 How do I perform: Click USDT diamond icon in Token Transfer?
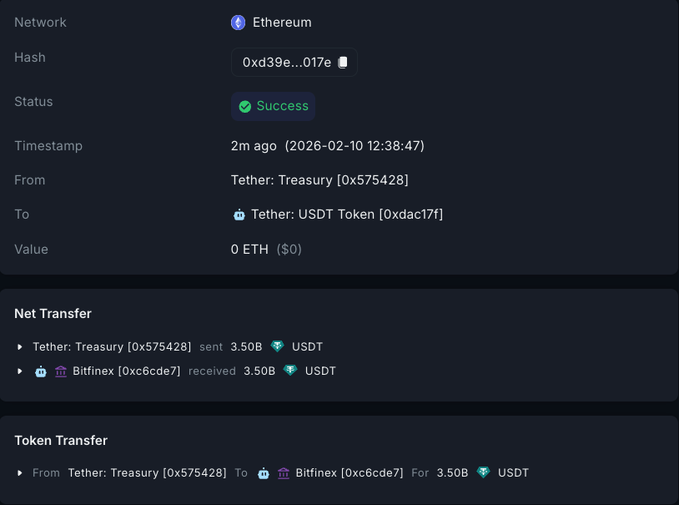pos(483,473)
